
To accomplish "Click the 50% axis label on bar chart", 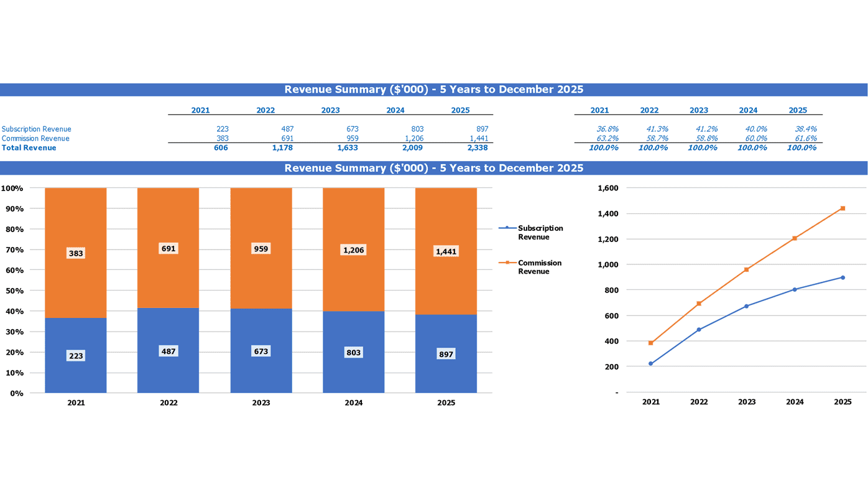I will [14, 291].
